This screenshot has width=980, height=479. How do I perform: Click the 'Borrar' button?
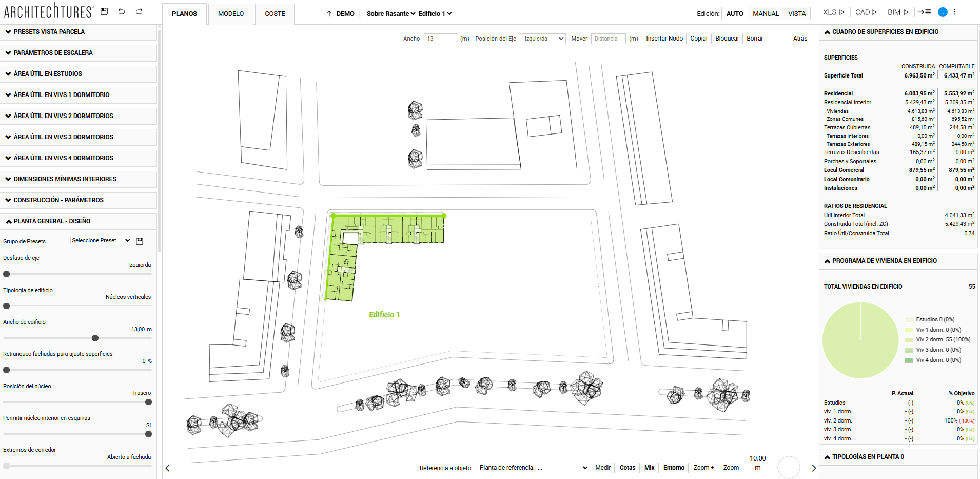coord(754,38)
